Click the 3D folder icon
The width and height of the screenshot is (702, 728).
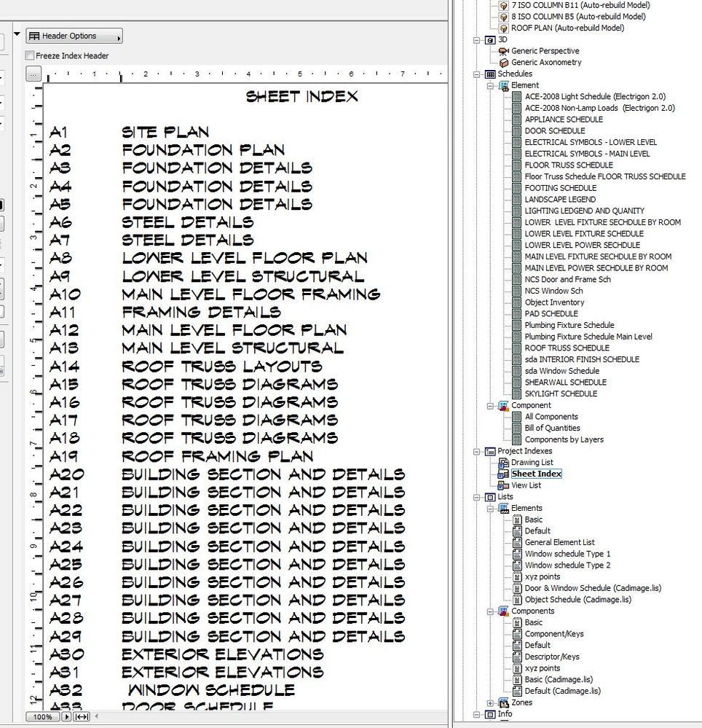click(490, 40)
